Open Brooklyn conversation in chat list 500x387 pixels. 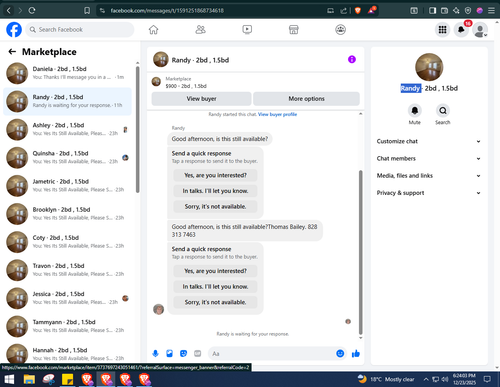67,214
